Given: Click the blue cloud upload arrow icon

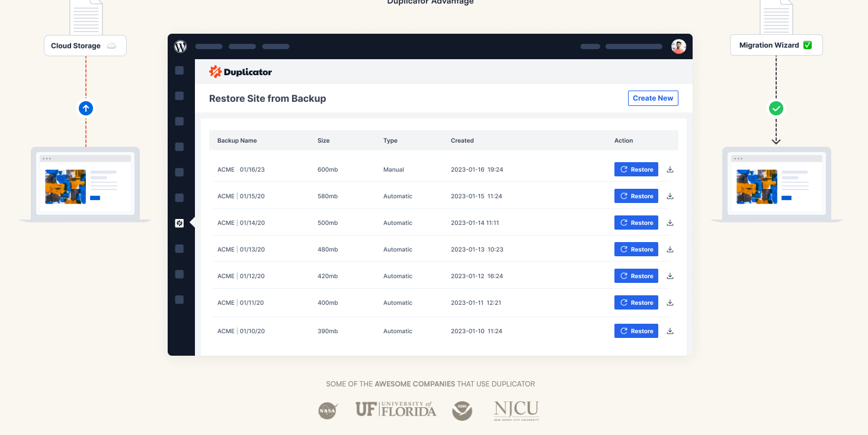Looking at the screenshot, I should [x=86, y=108].
